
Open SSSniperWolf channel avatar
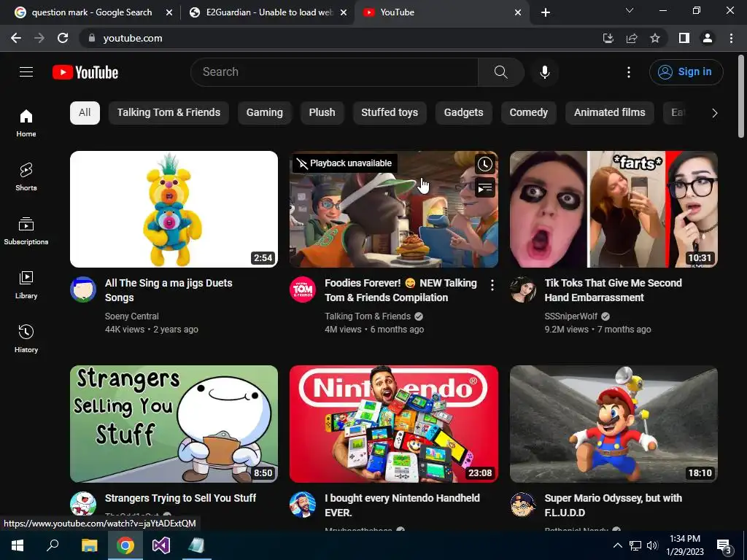(522, 289)
